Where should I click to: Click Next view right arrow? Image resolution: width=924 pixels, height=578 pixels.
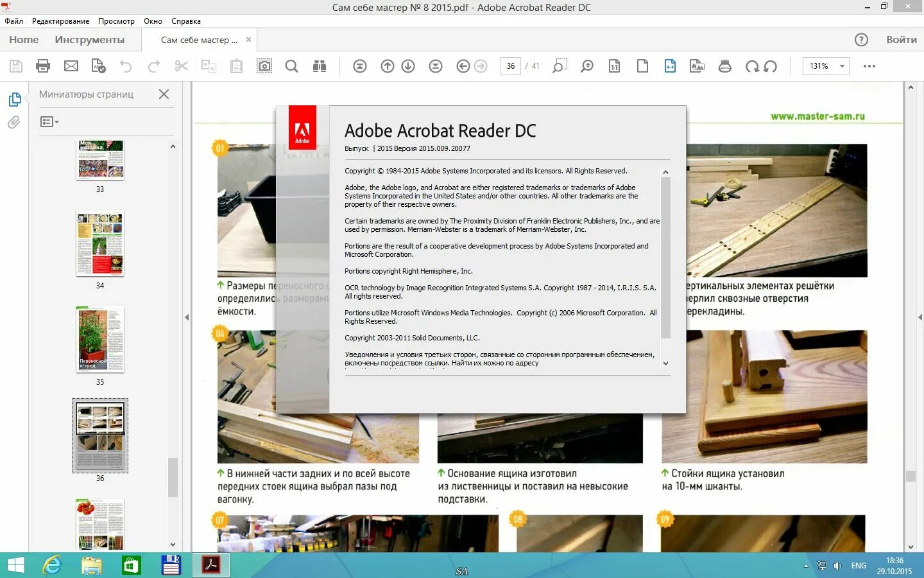[x=481, y=66]
